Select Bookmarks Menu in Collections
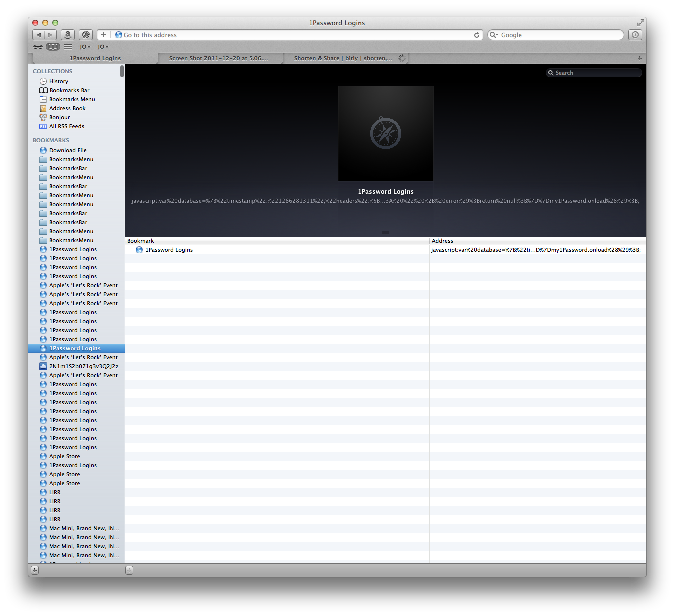 click(77, 99)
